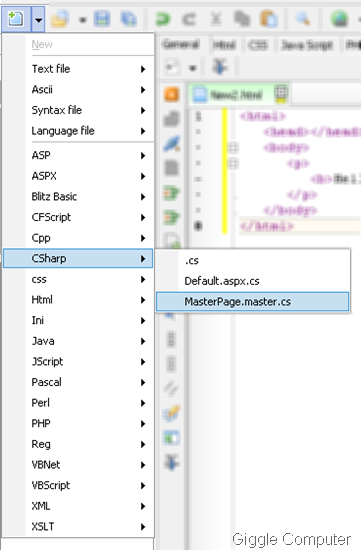This screenshot has width=361, height=550.
Task: Switch to the Java Script tab
Action: click(307, 45)
